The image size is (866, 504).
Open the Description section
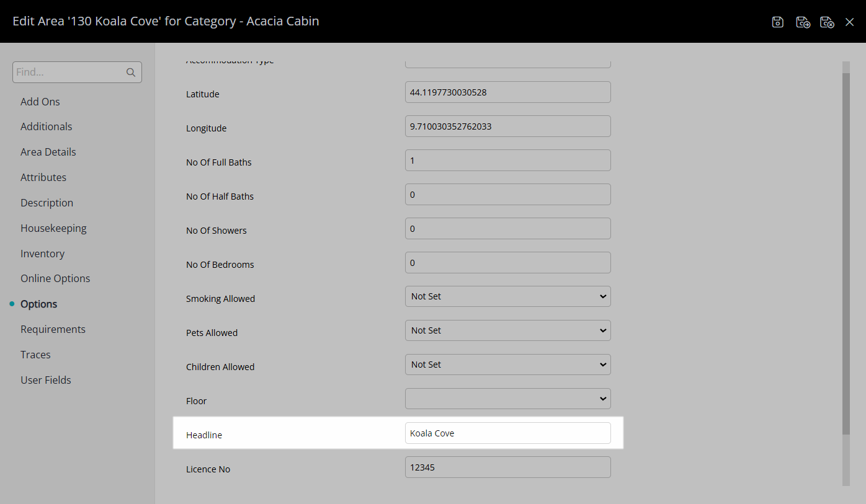pos(47,203)
